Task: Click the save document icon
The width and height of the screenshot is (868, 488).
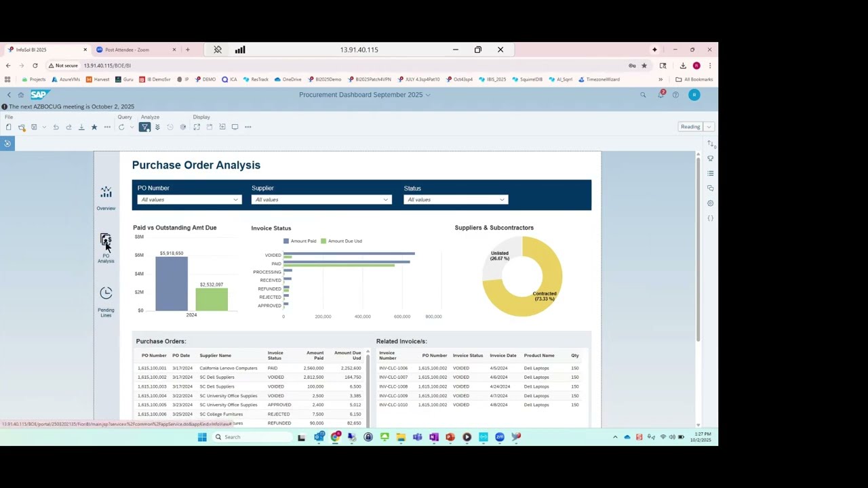Action: (x=34, y=127)
